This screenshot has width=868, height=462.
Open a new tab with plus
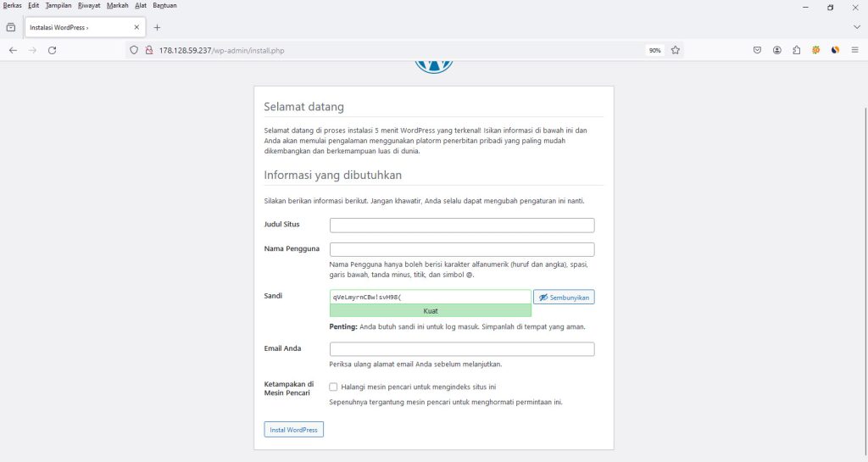[157, 27]
